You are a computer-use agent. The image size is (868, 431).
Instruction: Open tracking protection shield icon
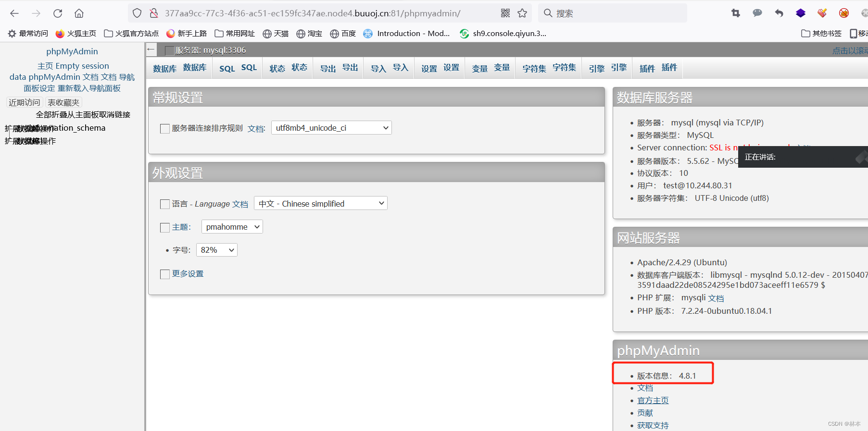(x=137, y=13)
